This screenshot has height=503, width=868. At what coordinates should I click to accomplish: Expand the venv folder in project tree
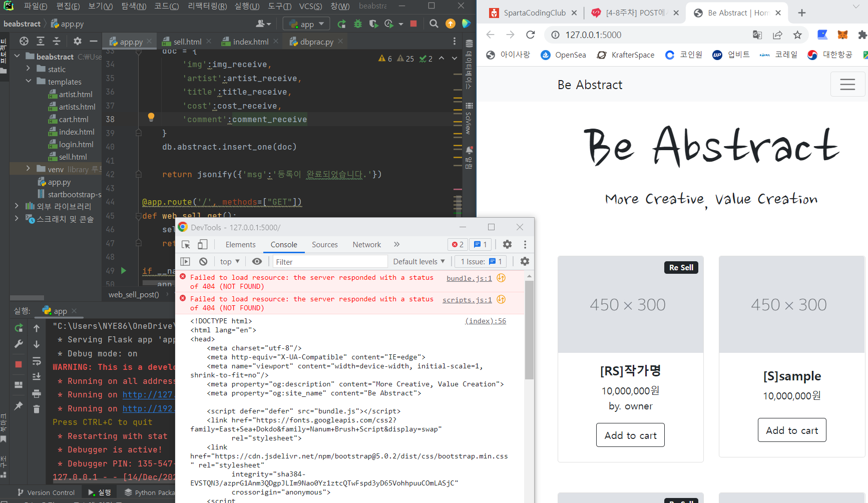pyautogui.click(x=28, y=169)
